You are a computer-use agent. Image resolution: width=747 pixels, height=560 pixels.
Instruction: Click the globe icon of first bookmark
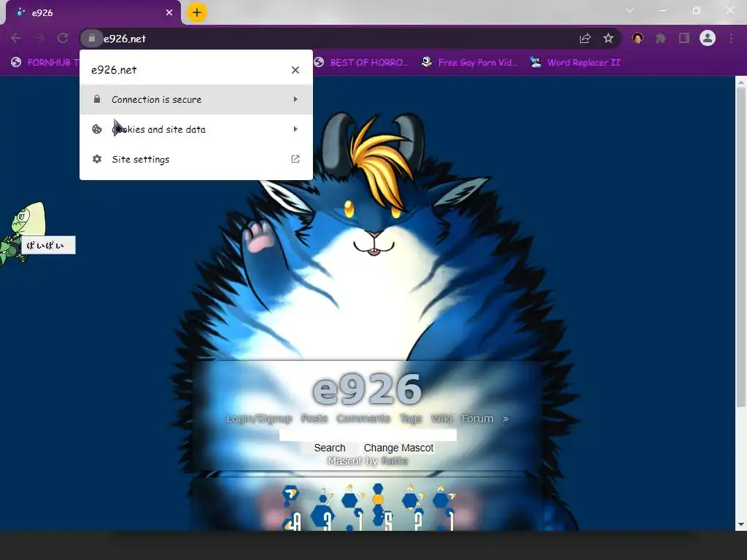pyautogui.click(x=16, y=62)
